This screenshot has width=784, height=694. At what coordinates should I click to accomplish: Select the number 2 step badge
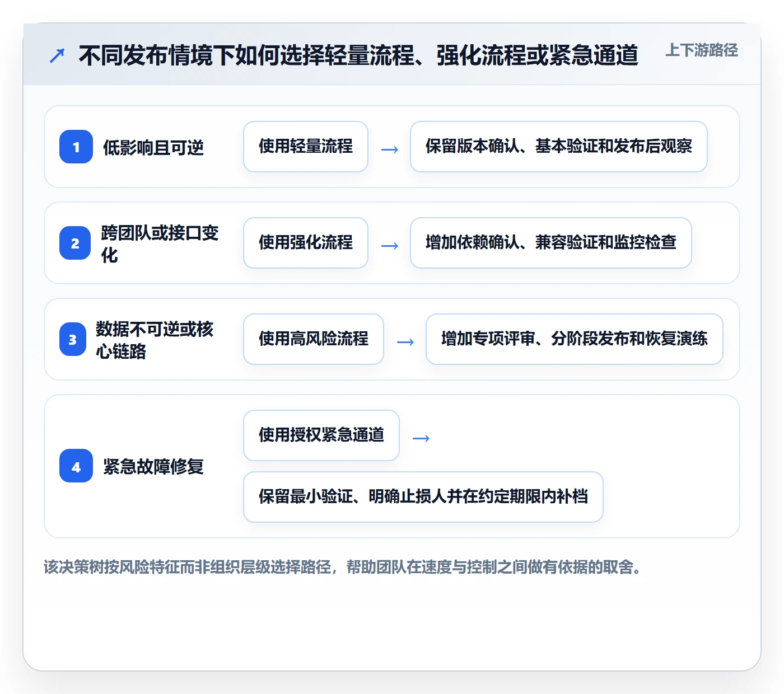click(x=75, y=243)
